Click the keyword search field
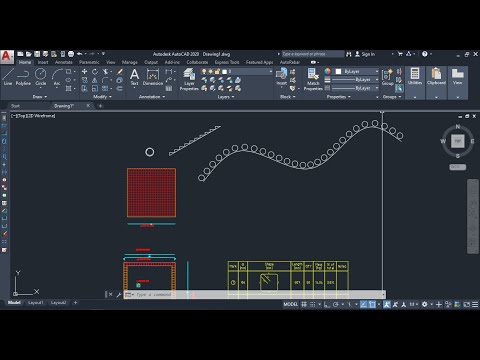Viewport: 480px width, 360px height. 313,54
